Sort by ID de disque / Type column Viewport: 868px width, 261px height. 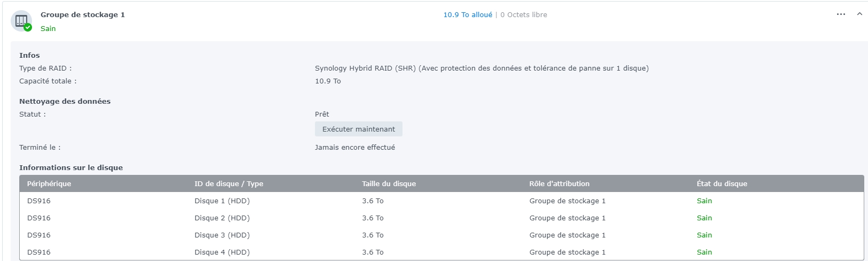(228, 183)
